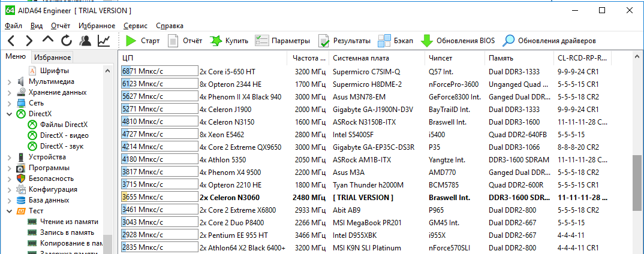Sort by the Частота column header
Viewport: 644px width, 254px height.
pos(308,58)
